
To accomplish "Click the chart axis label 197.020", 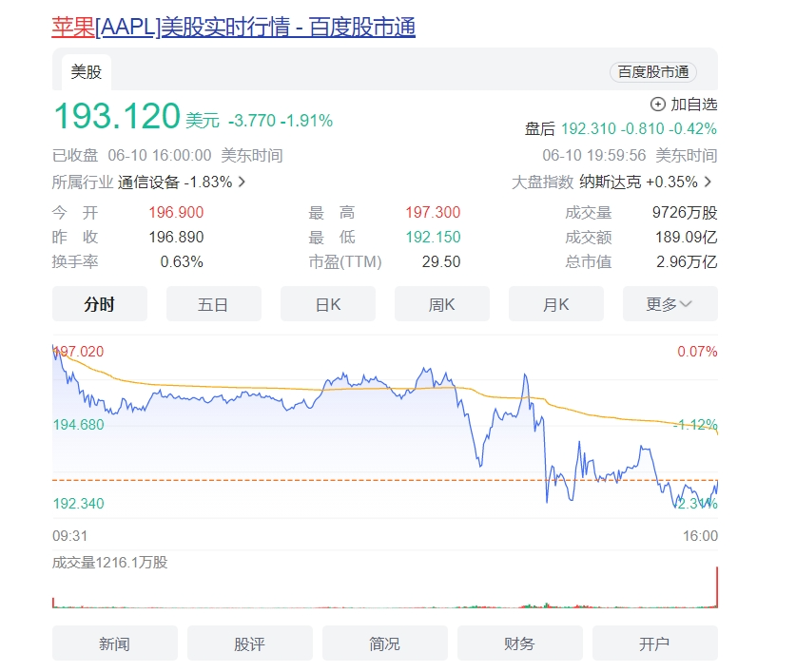I will tap(79, 352).
